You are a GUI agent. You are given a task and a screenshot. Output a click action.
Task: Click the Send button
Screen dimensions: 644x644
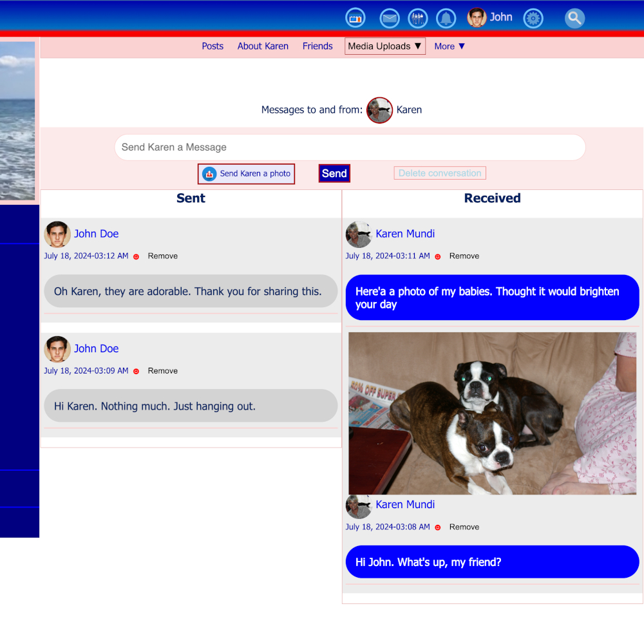[x=334, y=173]
